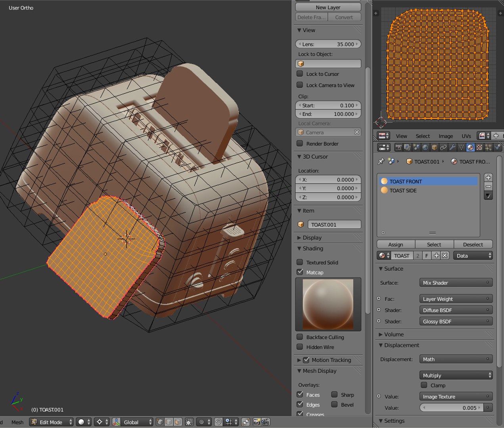Viewport: 504px width, 428px height.
Task: Enable Hidden Wire
Action: (x=300, y=347)
